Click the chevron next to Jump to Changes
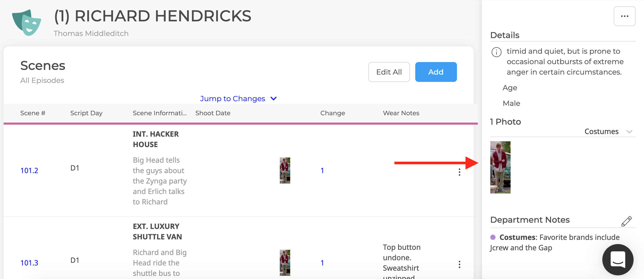This screenshot has height=279, width=644. pos(274,99)
